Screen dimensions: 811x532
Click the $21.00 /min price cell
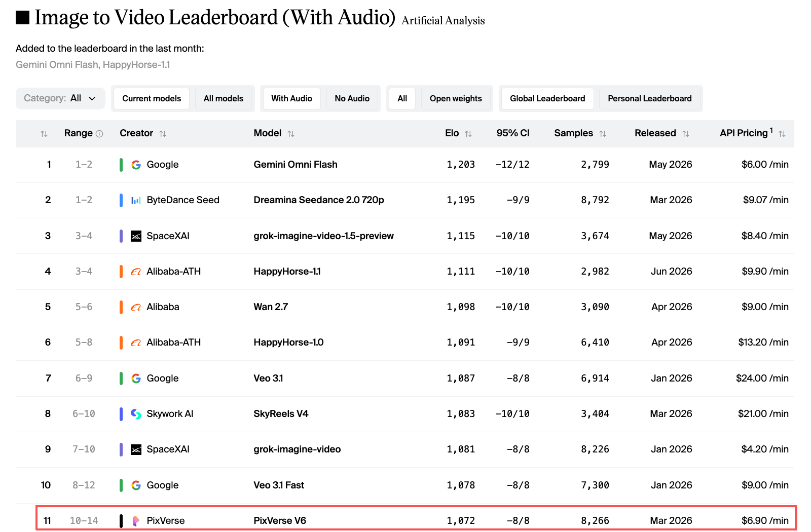coord(763,414)
